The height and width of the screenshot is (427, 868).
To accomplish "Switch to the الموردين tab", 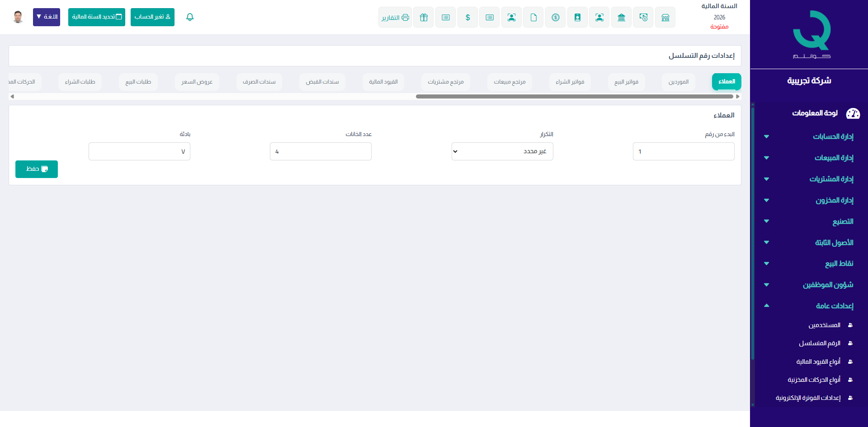I will [678, 82].
